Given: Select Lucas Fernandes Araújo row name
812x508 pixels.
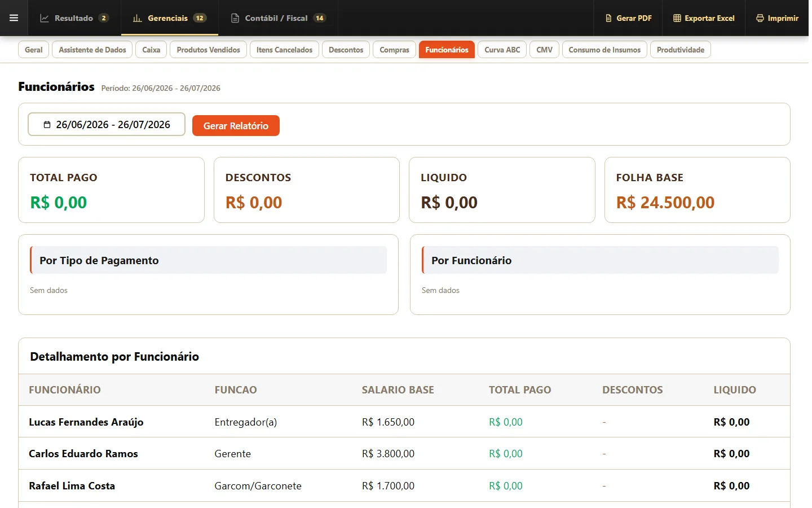Looking at the screenshot, I should tap(86, 422).
